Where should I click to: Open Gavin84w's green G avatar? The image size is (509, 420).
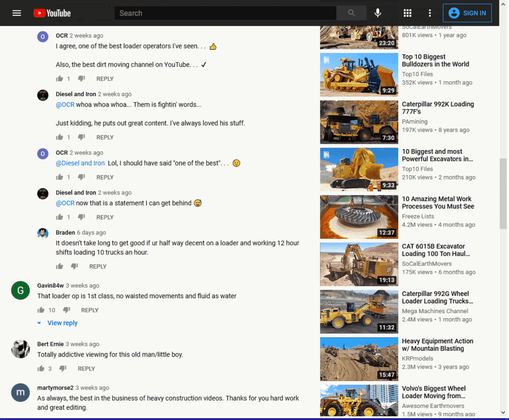pos(20,290)
